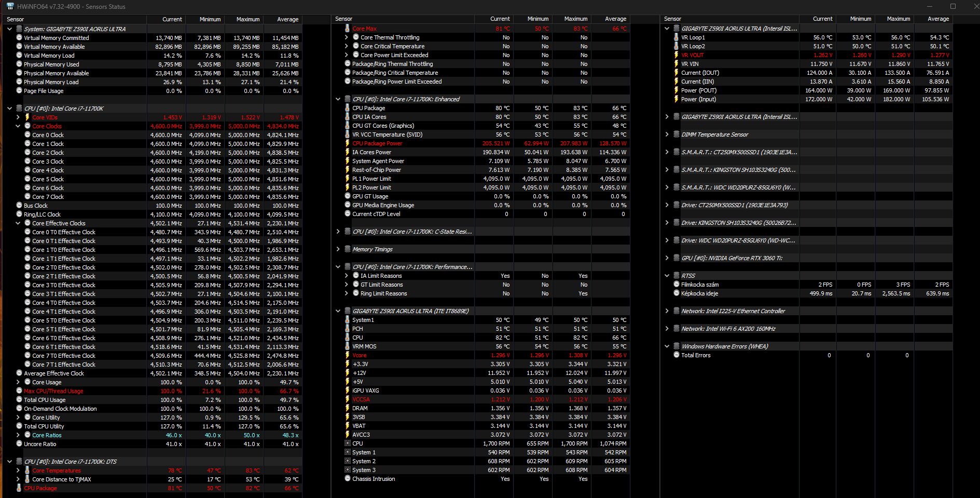Select the Max CPU/Thread Usage row
This screenshot has height=498, width=980.
(153, 391)
